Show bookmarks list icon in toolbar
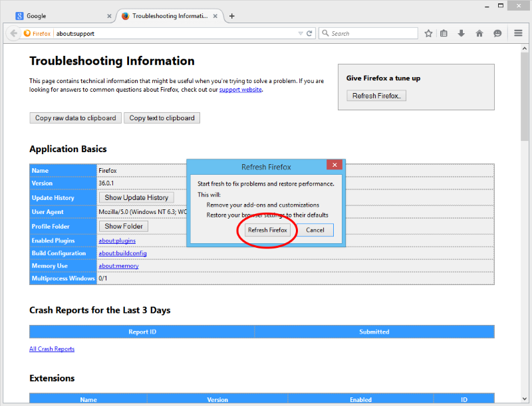532x406 pixels. [x=444, y=33]
